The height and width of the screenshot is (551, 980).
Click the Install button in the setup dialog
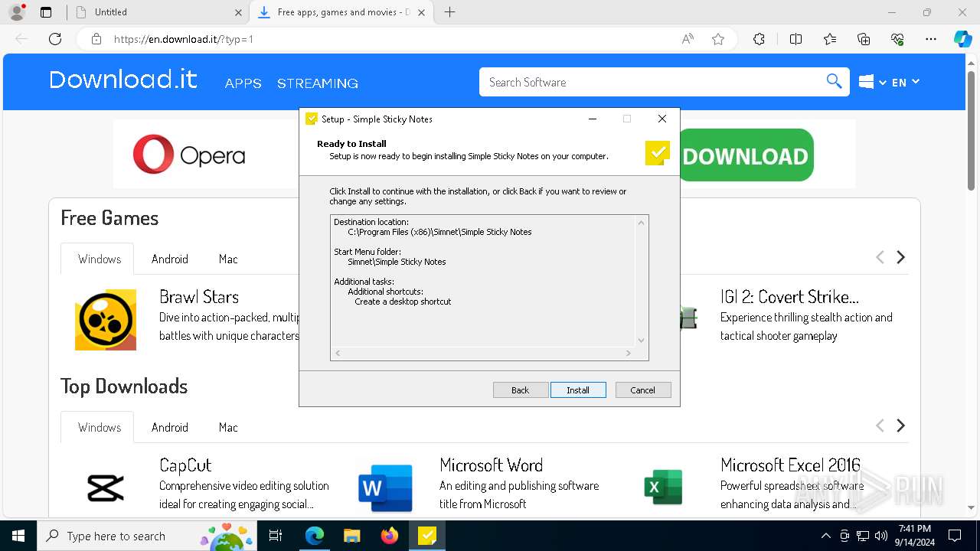pos(578,390)
